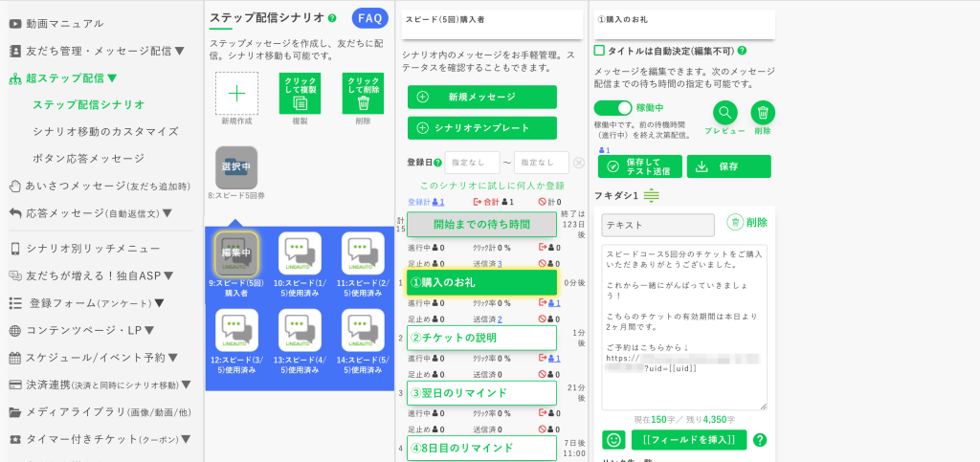The width and height of the screenshot is (980, 462).
Task: Select the ④8日目のリマインド message step
Action: pos(482,448)
